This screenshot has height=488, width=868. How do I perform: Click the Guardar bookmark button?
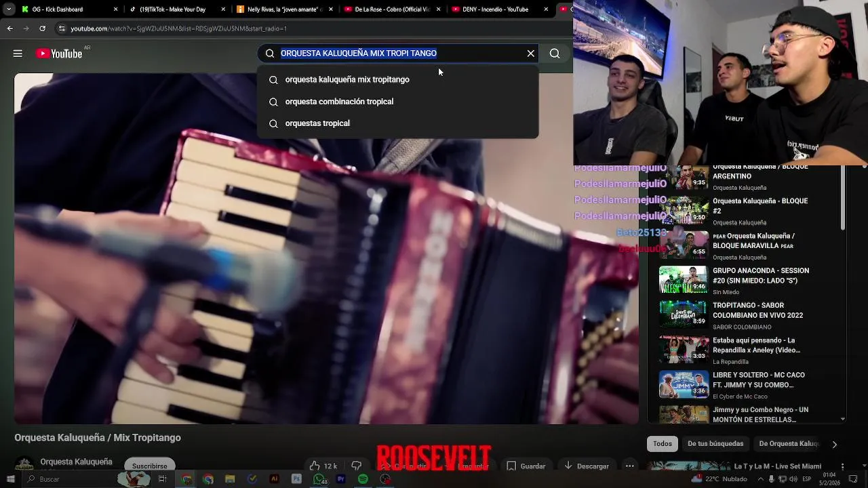point(526,466)
